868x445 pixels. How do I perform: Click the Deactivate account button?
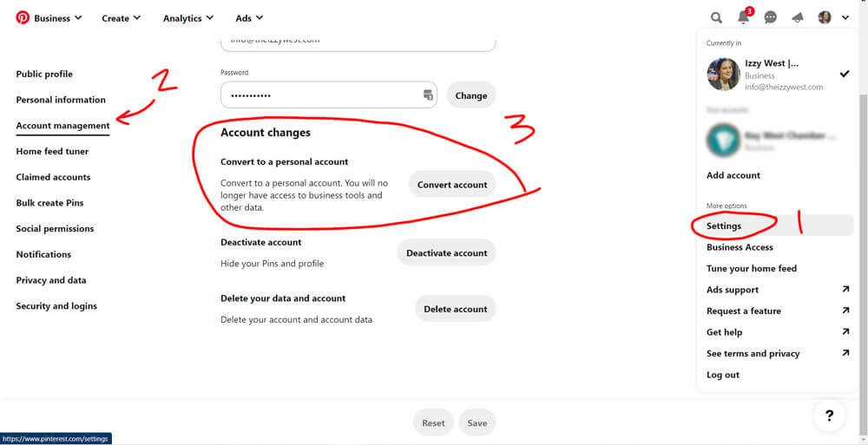(x=447, y=253)
